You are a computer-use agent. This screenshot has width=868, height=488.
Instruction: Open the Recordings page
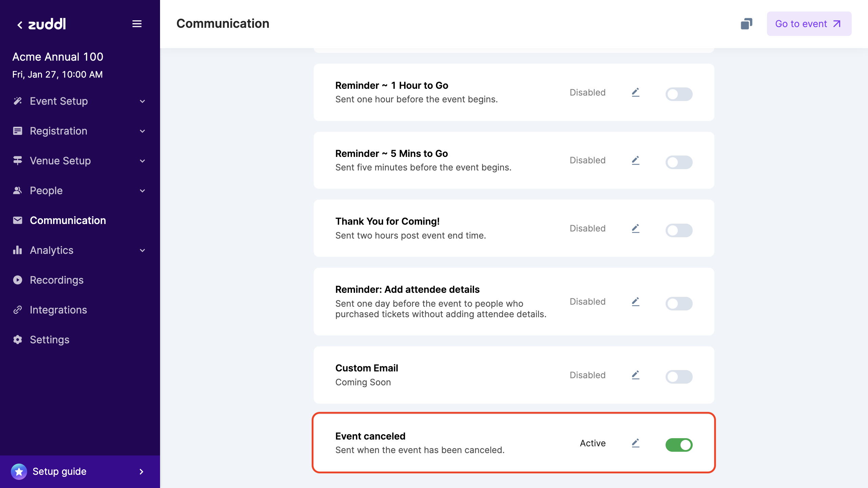pos(57,280)
